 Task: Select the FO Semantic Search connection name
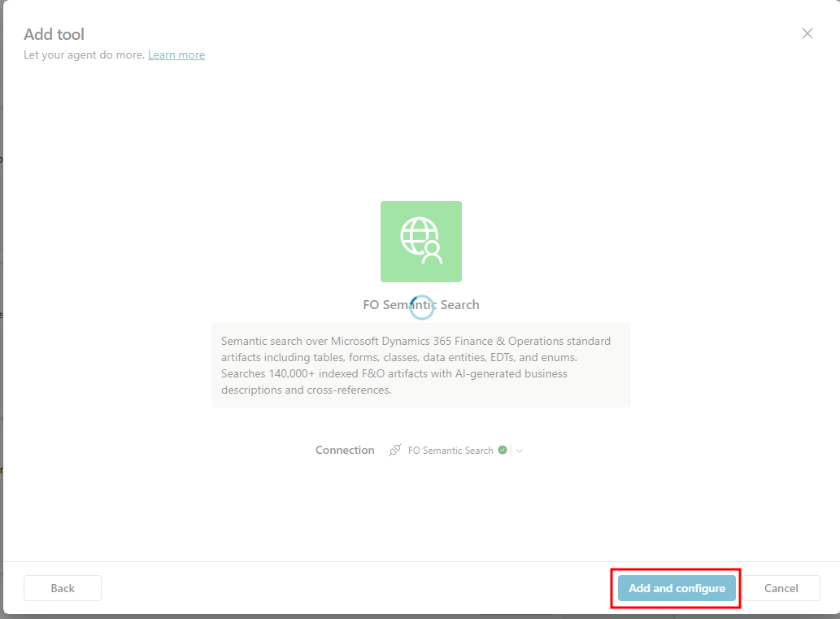click(450, 451)
